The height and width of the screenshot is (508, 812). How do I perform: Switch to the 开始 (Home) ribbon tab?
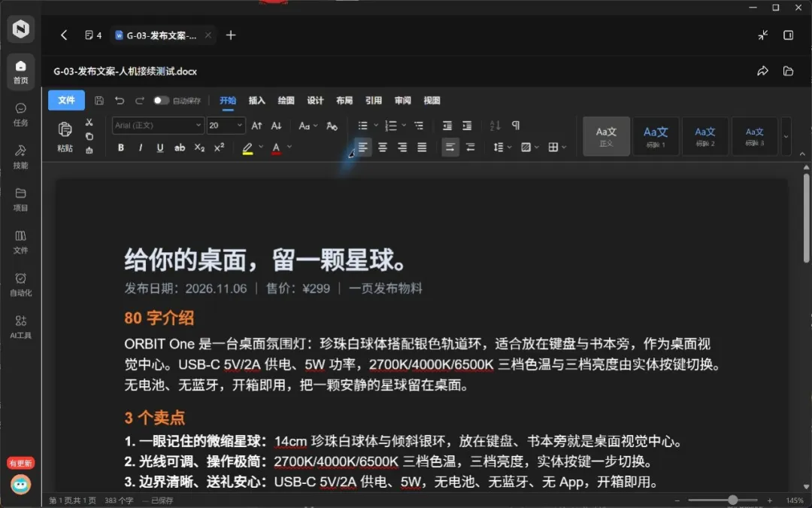pos(228,101)
